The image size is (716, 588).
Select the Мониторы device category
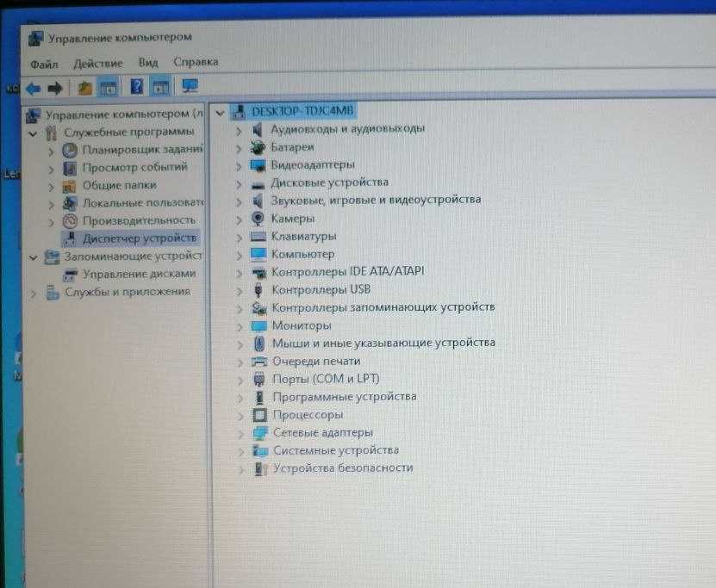tap(302, 325)
